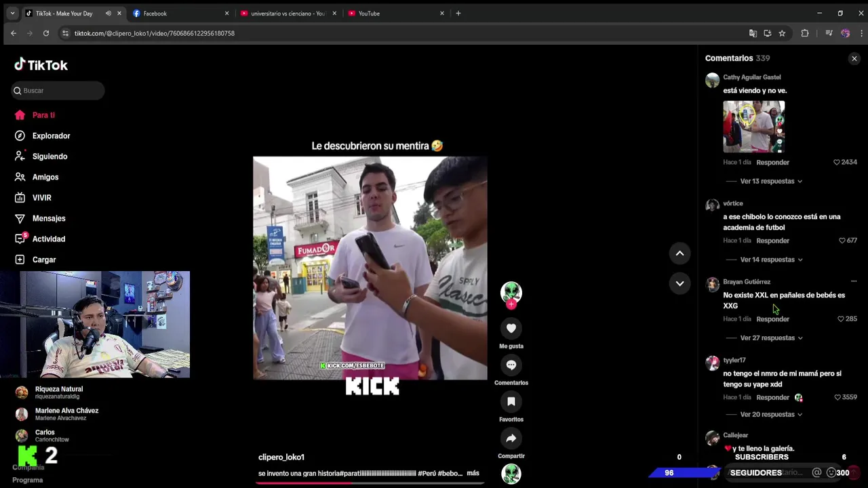Open the creator's alien avatar profile
Screen dimensions: 868x488
click(511, 291)
